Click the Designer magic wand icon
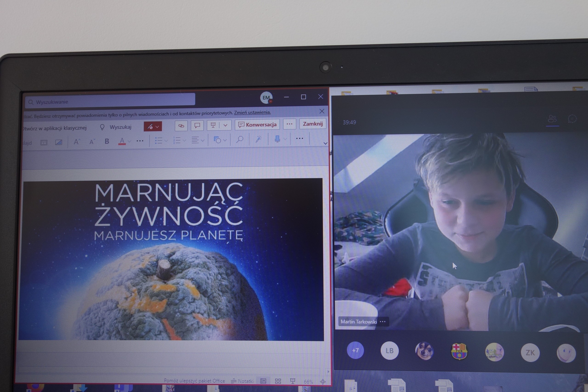This screenshot has height=392, width=588. point(258,139)
